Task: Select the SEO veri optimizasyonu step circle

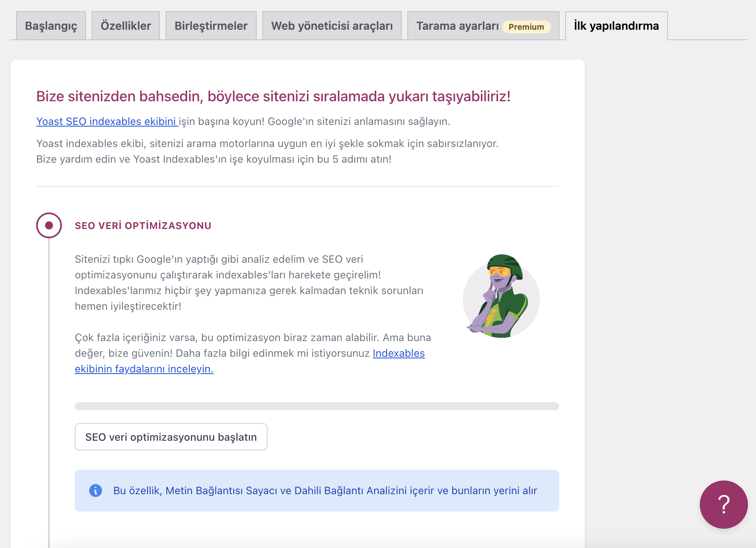Action: tap(49, 225)
